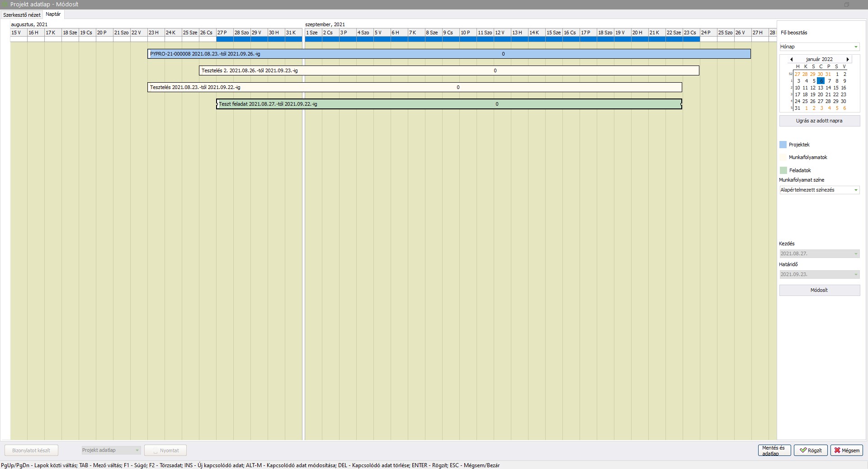Click the Mentés és adatlap button

[774, 450]
